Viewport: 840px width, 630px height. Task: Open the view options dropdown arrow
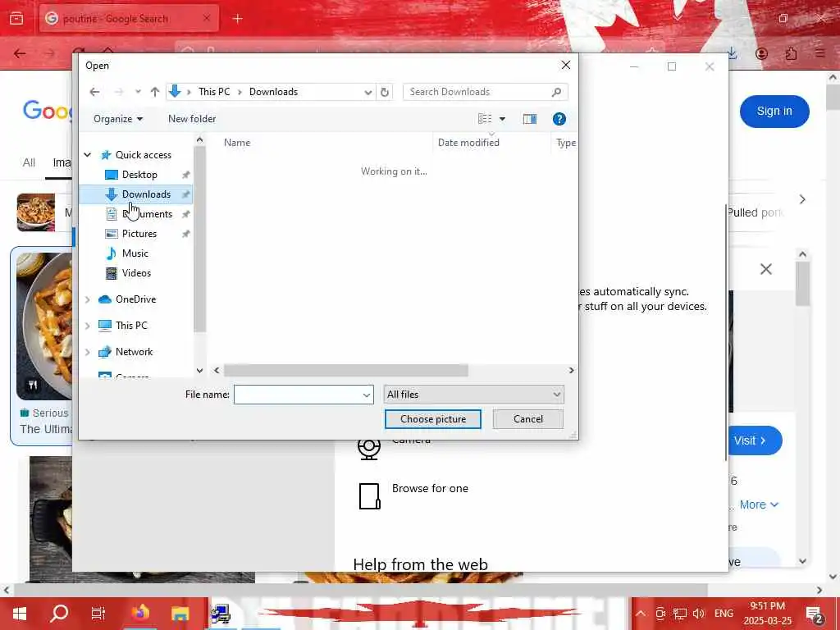[503, 119]
